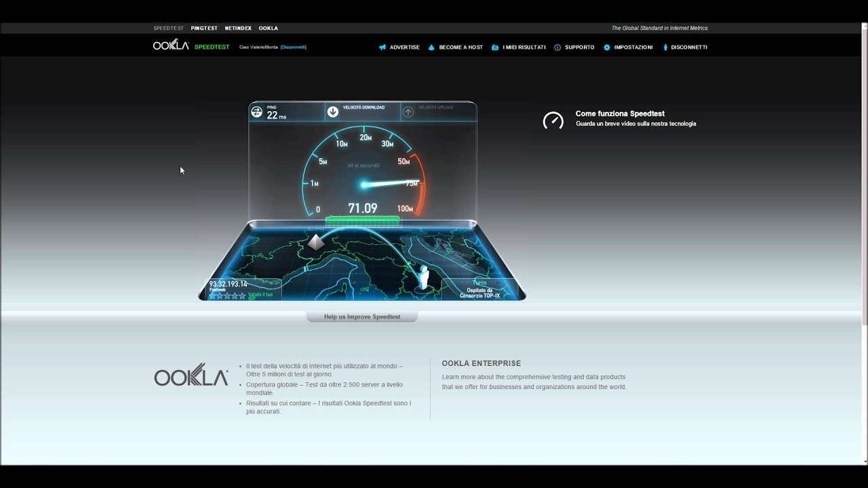868x488 pixels.
Task: Click the Velocità Upload label
Action: 436,107
